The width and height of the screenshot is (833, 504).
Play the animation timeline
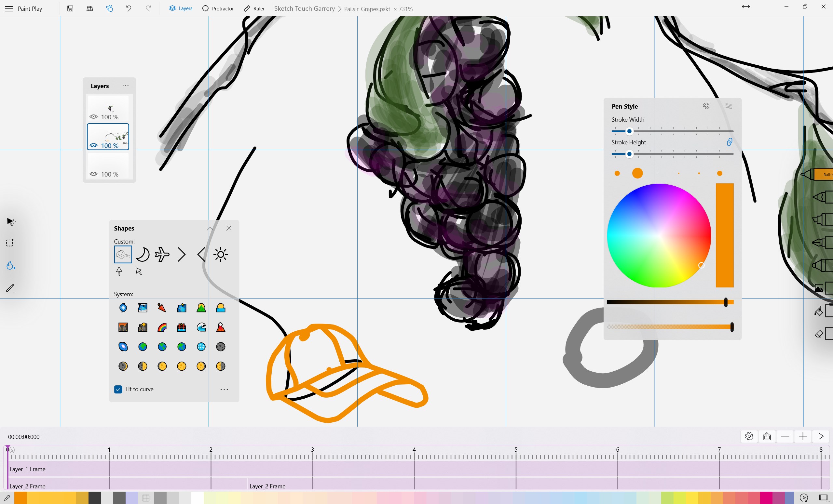[822, 436]
